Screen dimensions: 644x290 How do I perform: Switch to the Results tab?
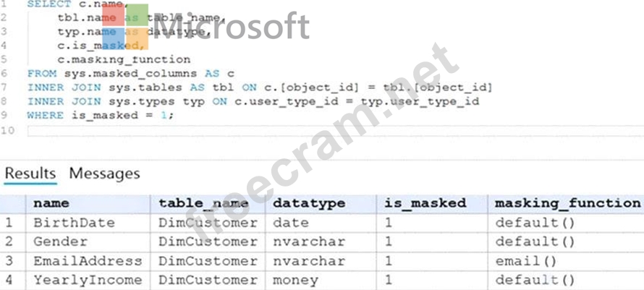pos(30,174)
